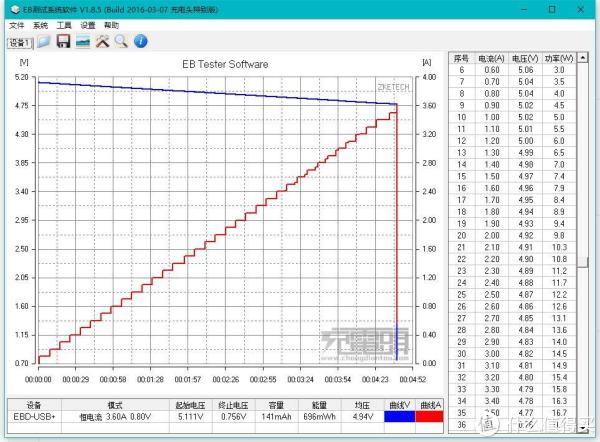Click the magnifier search icon
Screen dimensions: 600x442
point(121,42)
